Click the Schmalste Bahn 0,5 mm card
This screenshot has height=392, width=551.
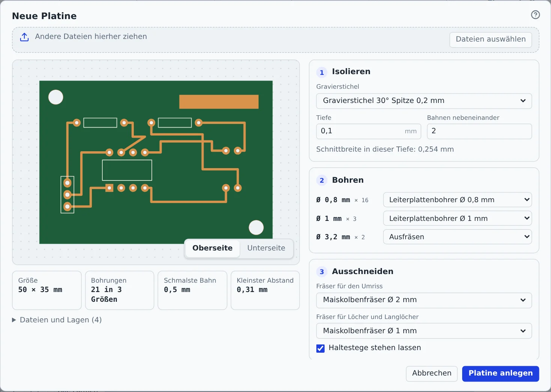pyautogui.click(x=192, y=290)
